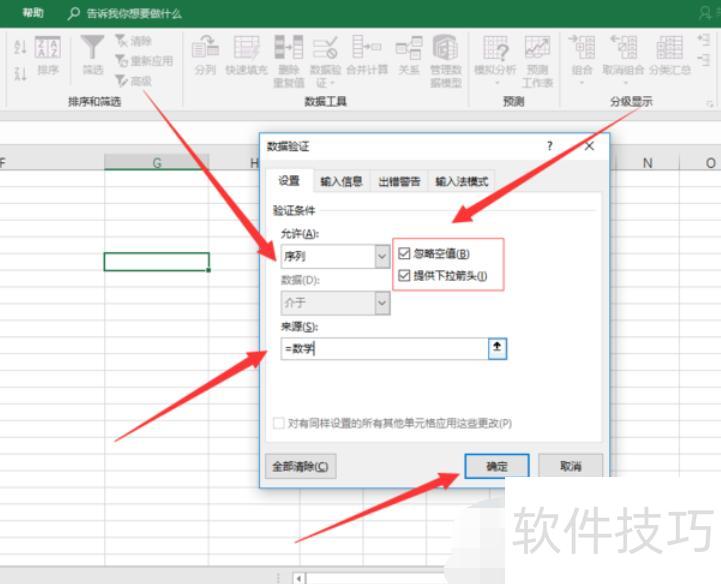Click the selected cell in column G
The image size is (721, 584).
click(157, 262)
